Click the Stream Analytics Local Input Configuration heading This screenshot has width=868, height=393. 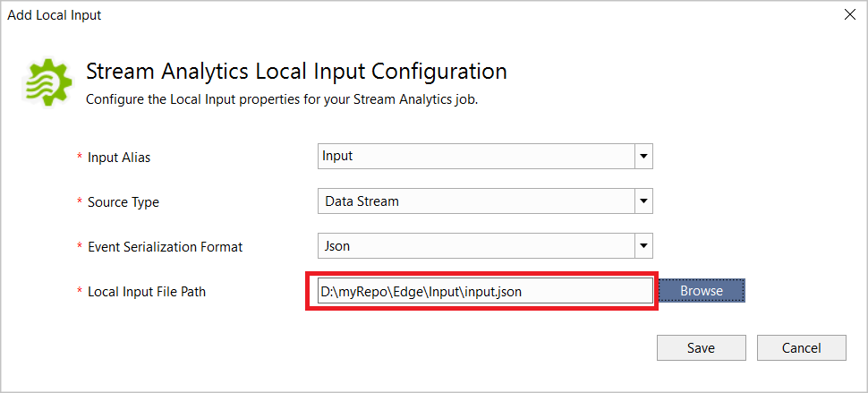point(296,72)
